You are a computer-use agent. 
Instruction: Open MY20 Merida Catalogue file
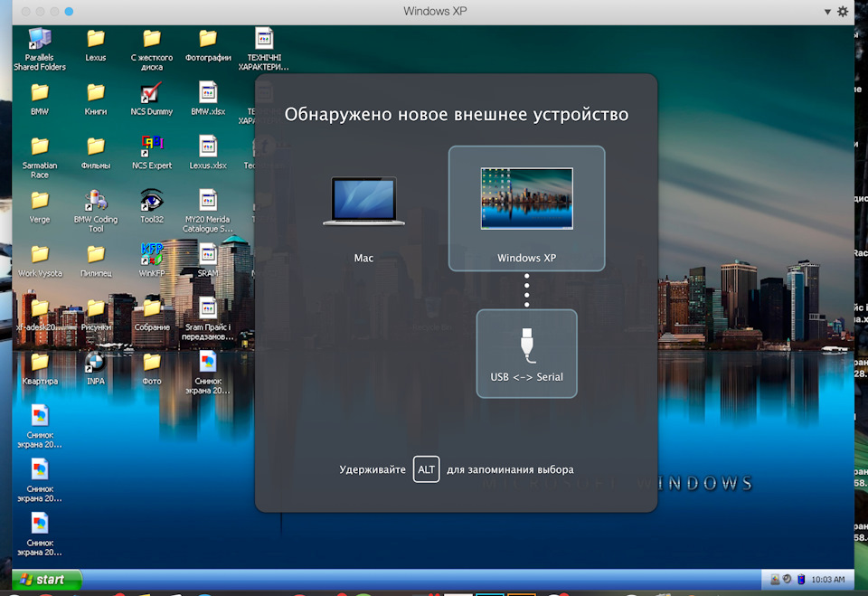(208, 211)
